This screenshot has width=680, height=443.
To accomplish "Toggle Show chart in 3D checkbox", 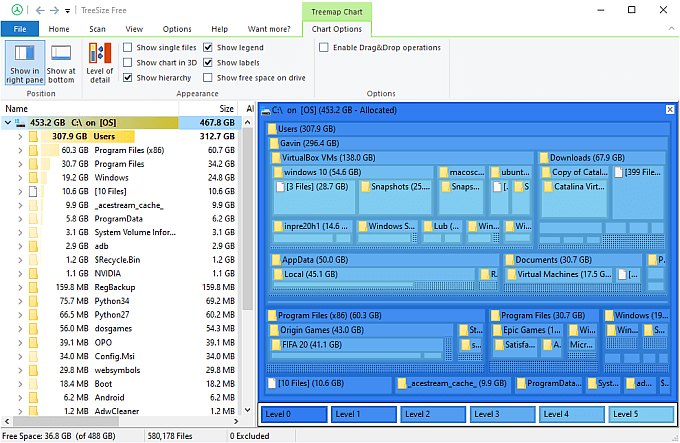I will pos(128,62).
